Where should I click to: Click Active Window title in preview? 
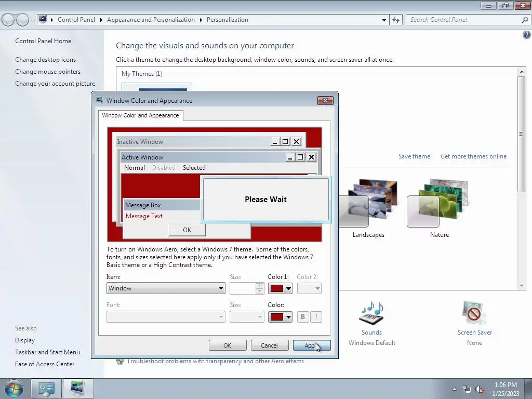pyautogui.click(x=142, y=157)
